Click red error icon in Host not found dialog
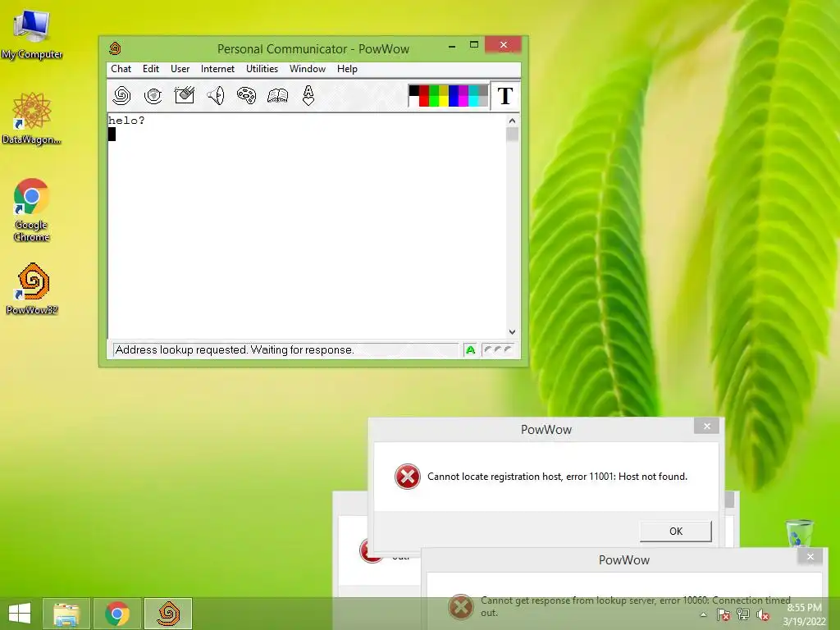 (x=407, y=477)
